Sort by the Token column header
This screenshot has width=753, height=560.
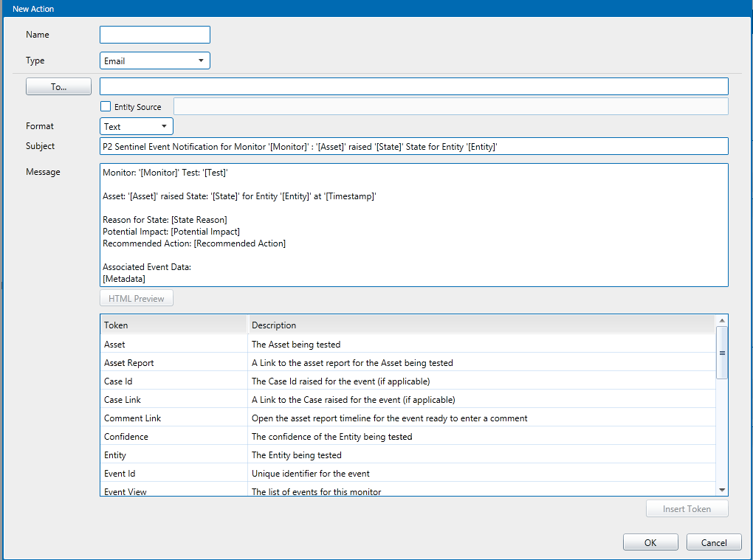tap(173, 325)
